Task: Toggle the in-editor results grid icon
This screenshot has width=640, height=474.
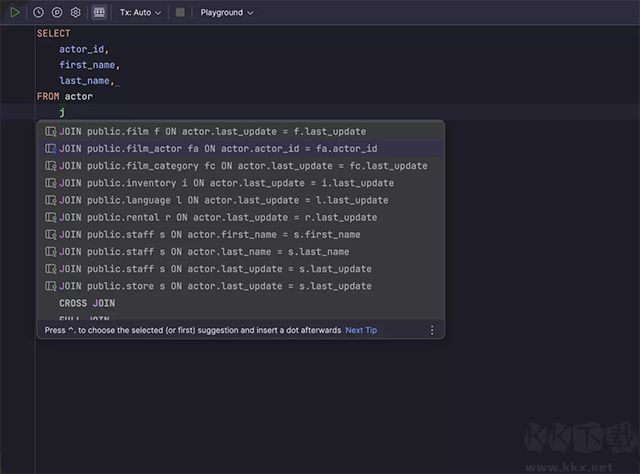Action: point(99,12)
